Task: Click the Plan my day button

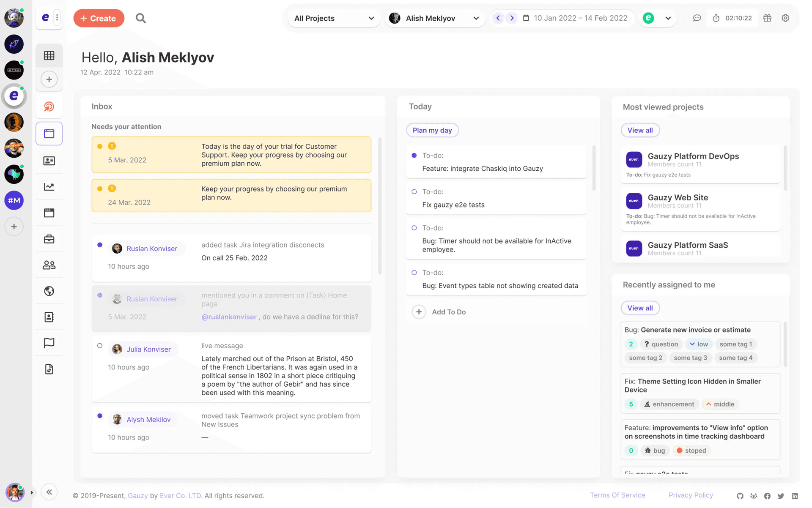Action: [x=432, y=130]
